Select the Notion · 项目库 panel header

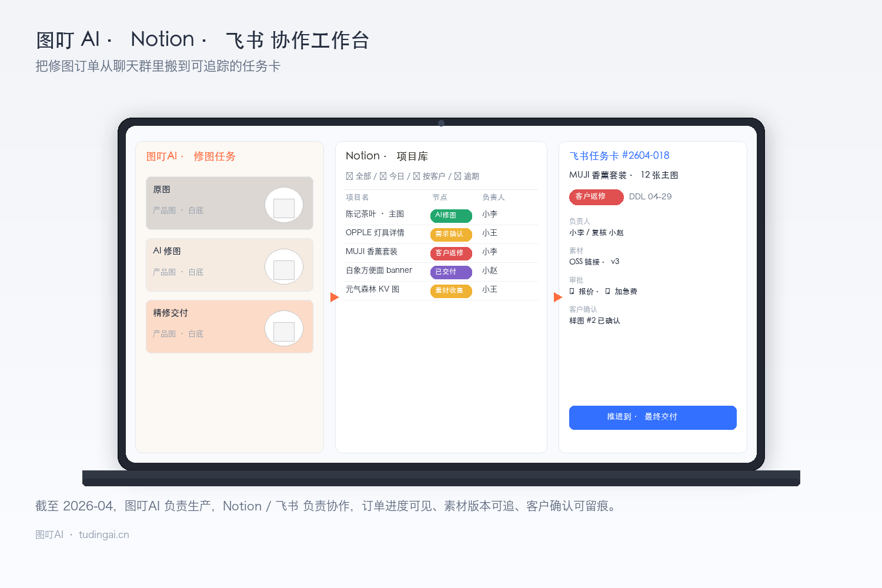[x=387, y=156]
